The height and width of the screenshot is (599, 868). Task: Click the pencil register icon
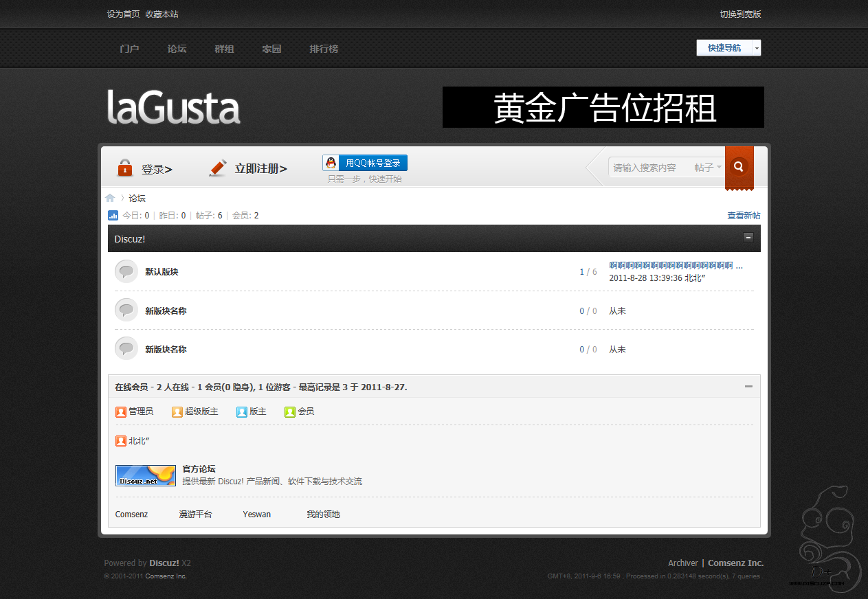pyautogui.click(x=217, y=168)
